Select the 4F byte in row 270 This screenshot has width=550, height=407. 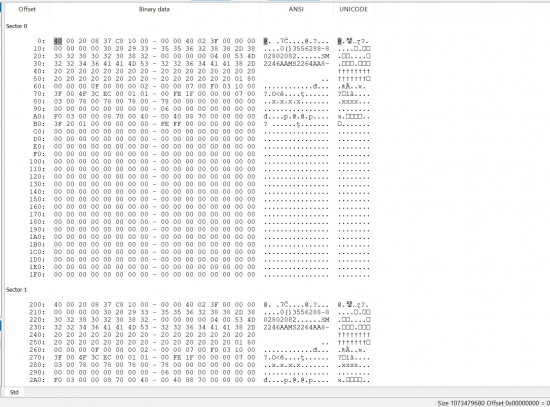tap(82, 357)
